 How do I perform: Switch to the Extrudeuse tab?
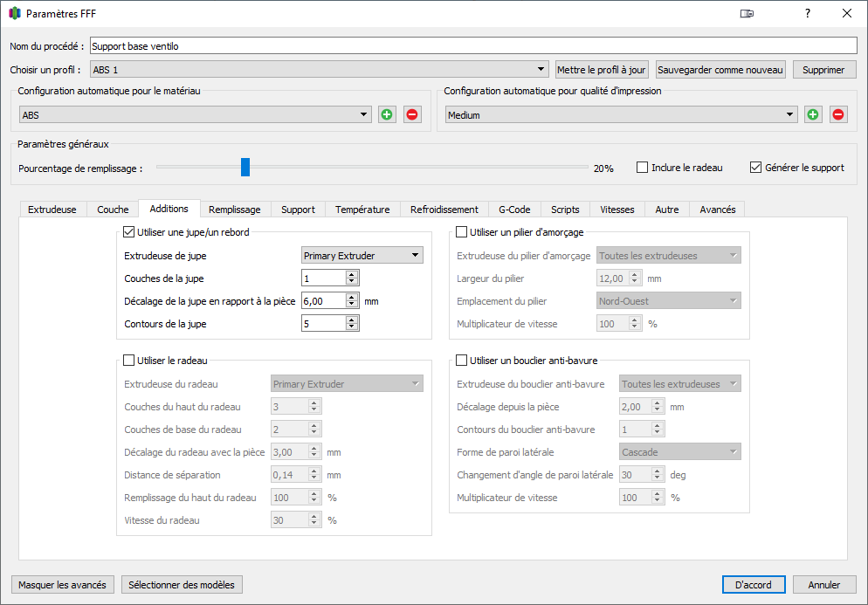pos(52,210)
